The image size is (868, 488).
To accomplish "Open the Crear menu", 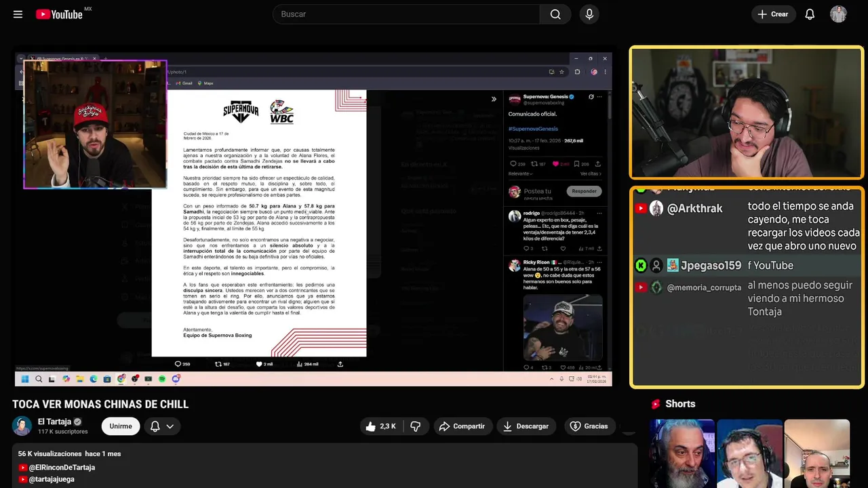I will (x=773, y=14).
